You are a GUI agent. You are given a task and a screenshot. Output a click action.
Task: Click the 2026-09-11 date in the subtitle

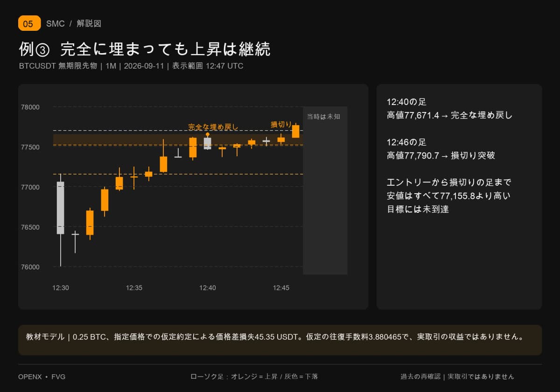[144, 66]
